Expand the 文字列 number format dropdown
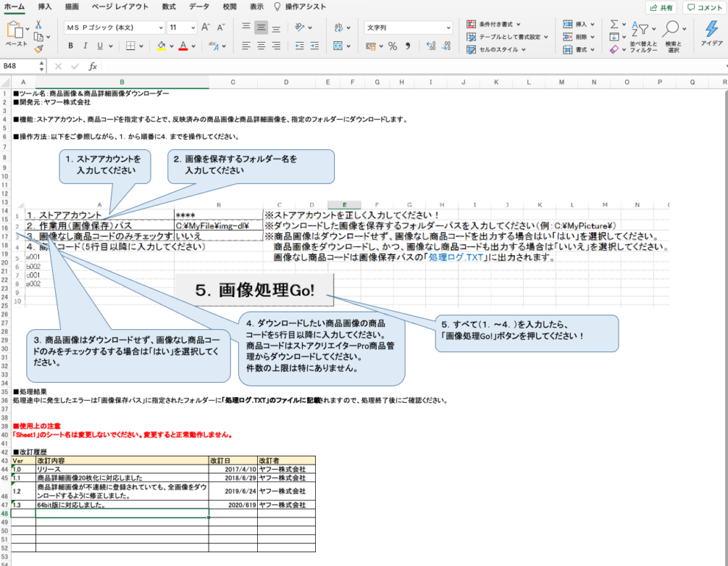Screen dimensions: 728x566 408,28
